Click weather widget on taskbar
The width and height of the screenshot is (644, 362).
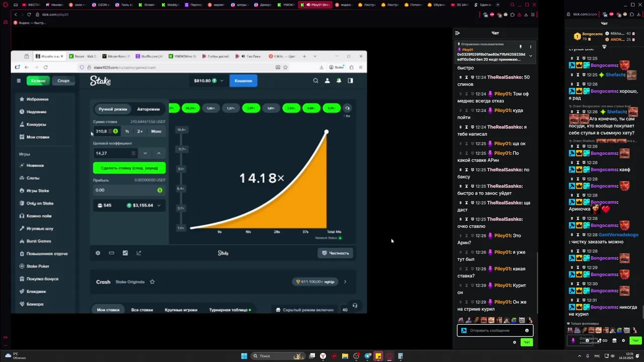[x=16, y=355]
